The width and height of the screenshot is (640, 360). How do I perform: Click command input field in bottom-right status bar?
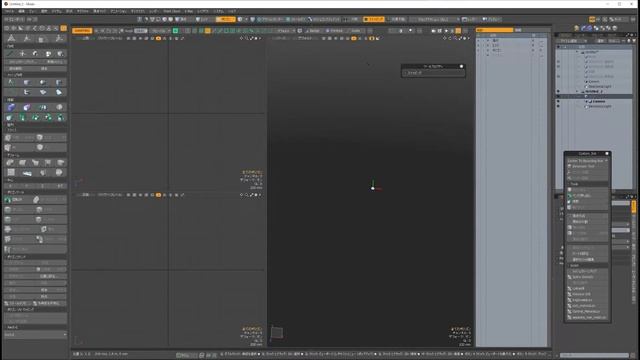[594, 355]
